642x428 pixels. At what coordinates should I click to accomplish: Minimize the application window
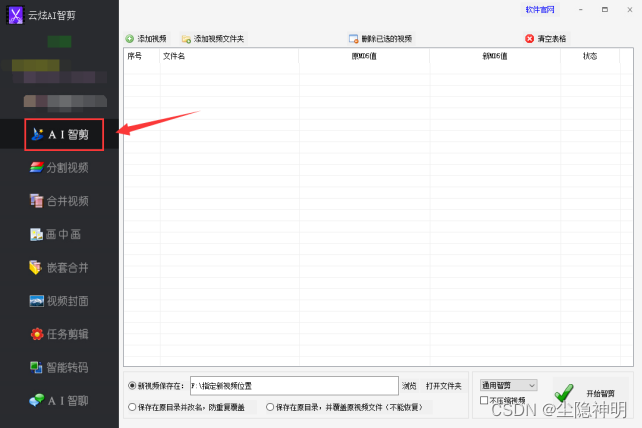(581, 9)
